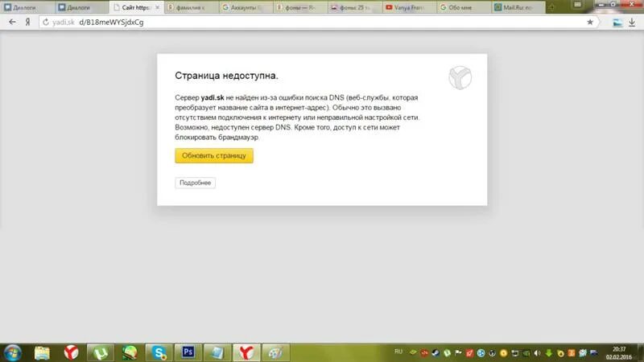Click the browser back arrow
Screen dimensions: 644x362
coord(12,23)
